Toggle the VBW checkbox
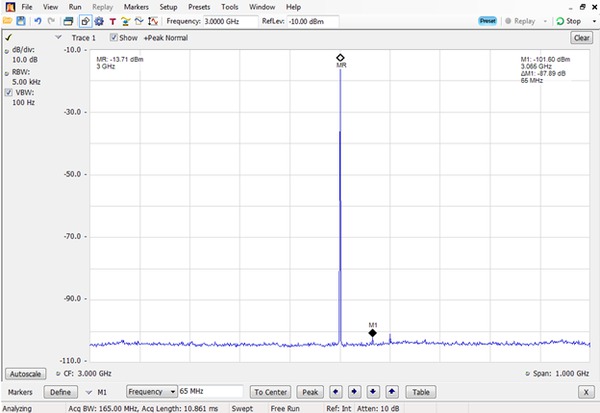 point(8,93)
